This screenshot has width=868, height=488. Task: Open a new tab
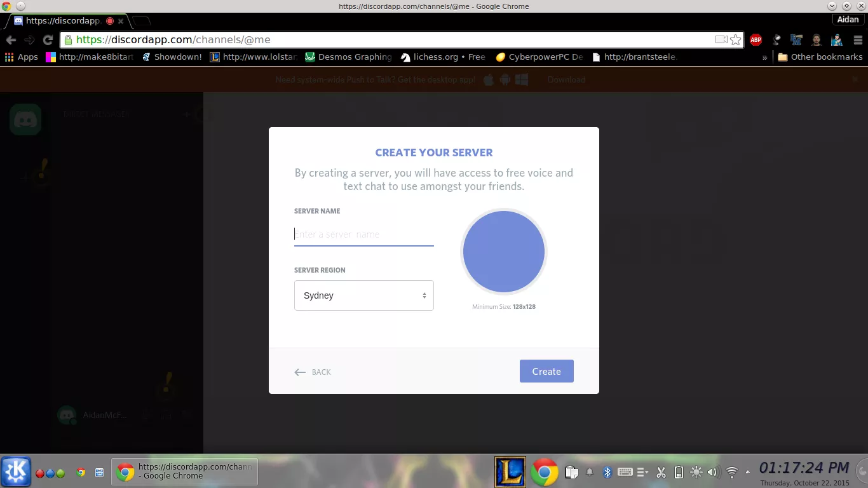pyautogui.click(x=141, y=21)
